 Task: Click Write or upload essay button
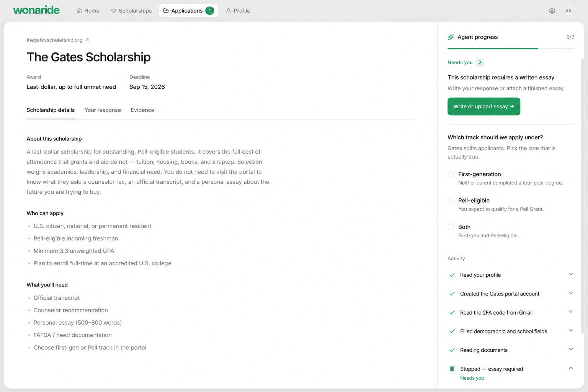(484, 106)
